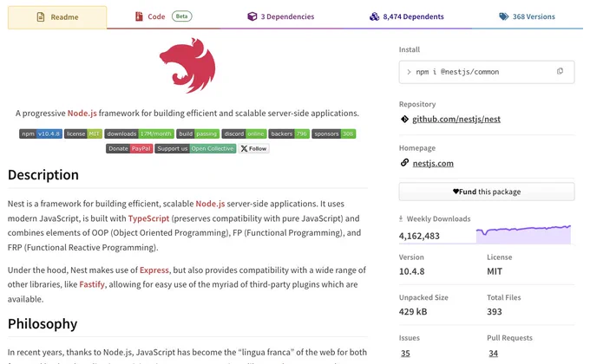Click the License value MIT in sidebar
The height and width of the screenshot is (364, 590).
pyautogui.click(x=495, y=271)
